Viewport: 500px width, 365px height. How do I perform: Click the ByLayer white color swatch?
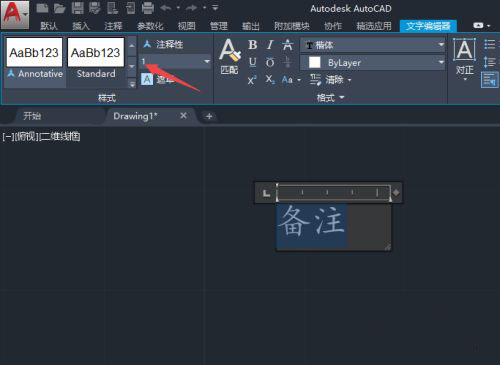[x=315, y=62]
